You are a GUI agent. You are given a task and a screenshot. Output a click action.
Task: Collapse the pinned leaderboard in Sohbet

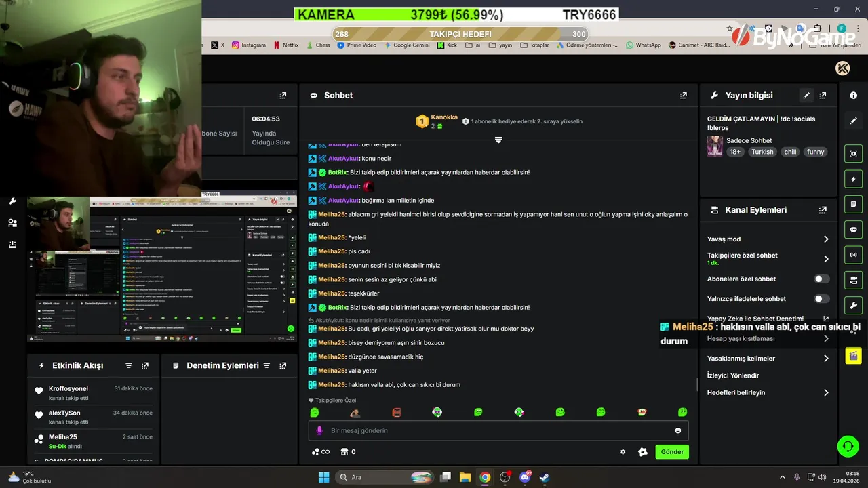click(498, 140)
